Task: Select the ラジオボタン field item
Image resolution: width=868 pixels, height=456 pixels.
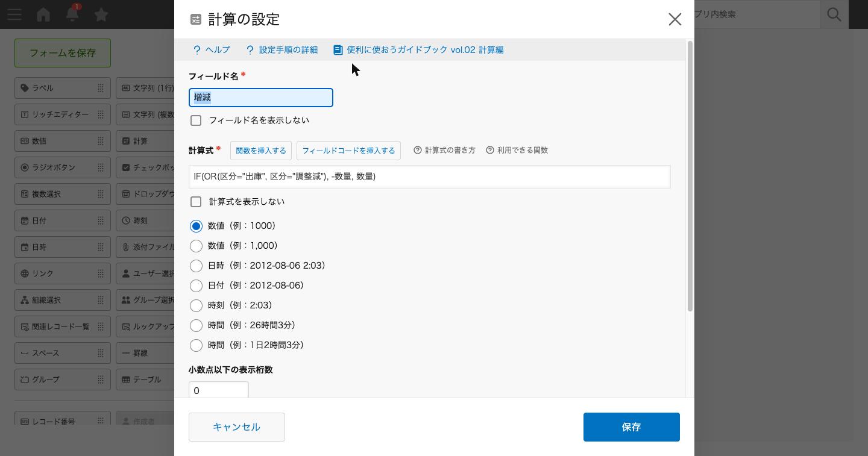Action: [x=63, y=167]
